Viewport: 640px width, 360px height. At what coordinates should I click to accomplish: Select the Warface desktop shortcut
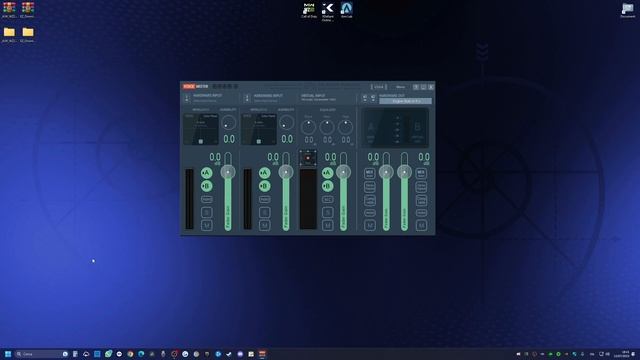[327, 12]
